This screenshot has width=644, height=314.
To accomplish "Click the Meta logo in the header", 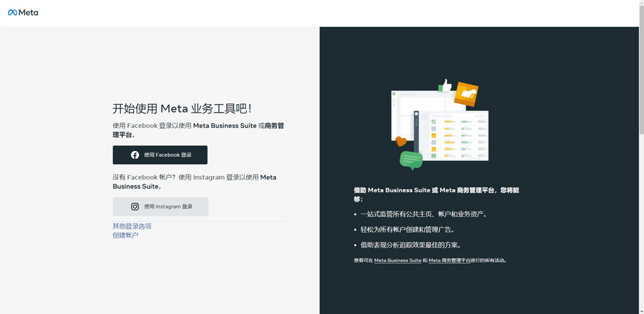I will [23, 12].
